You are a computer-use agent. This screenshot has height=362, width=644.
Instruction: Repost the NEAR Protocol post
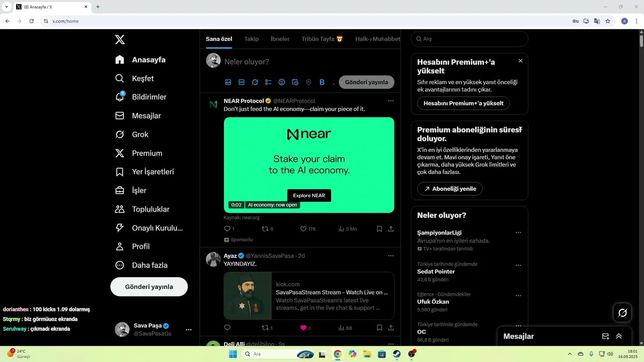(265, 229)
